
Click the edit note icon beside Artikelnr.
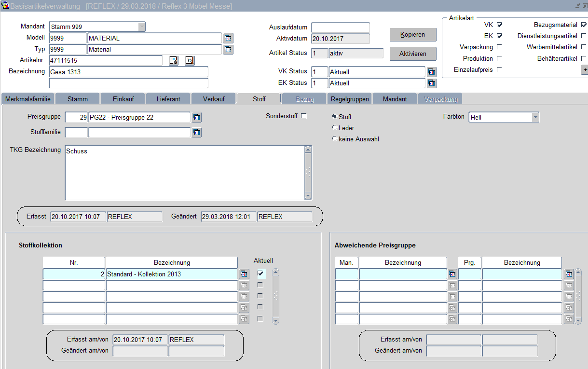coord(174,60)
